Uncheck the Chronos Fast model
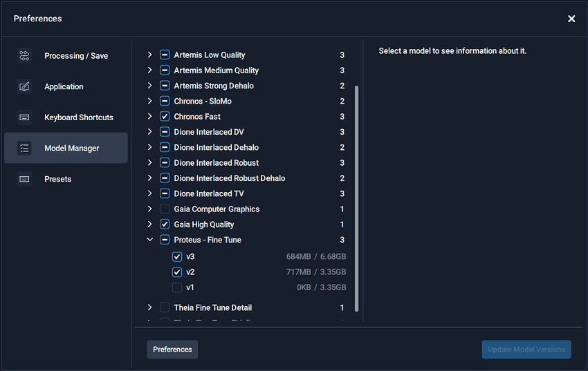Viewport: 588px width, 371px height. 165,117
